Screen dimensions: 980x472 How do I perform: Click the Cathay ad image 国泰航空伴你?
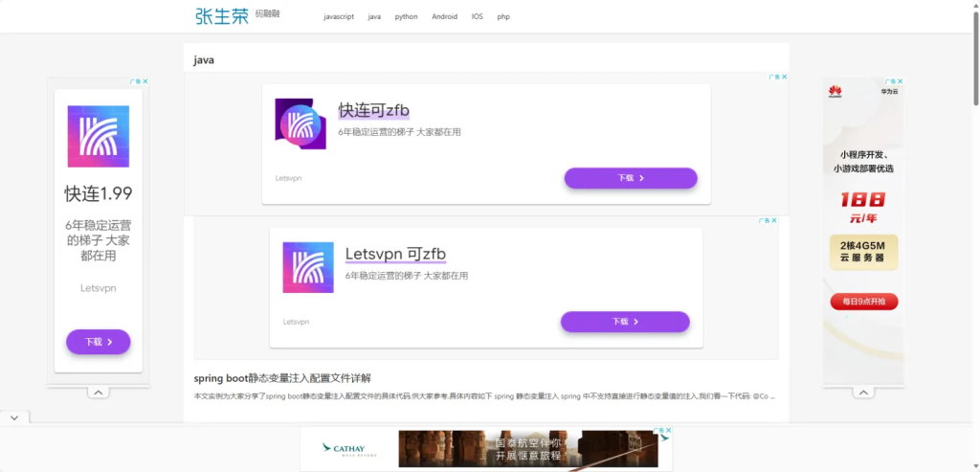pyautogui.click(x=528, y=449)
